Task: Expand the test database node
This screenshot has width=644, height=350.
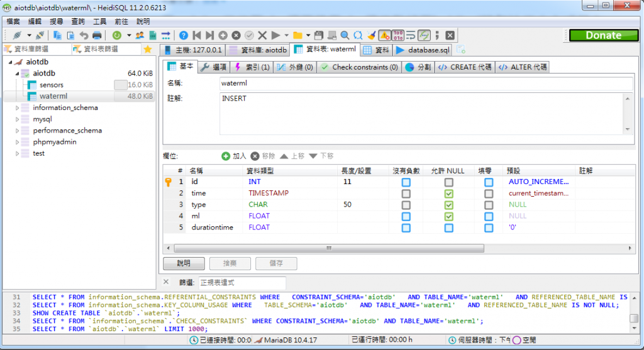Action: 17,154
